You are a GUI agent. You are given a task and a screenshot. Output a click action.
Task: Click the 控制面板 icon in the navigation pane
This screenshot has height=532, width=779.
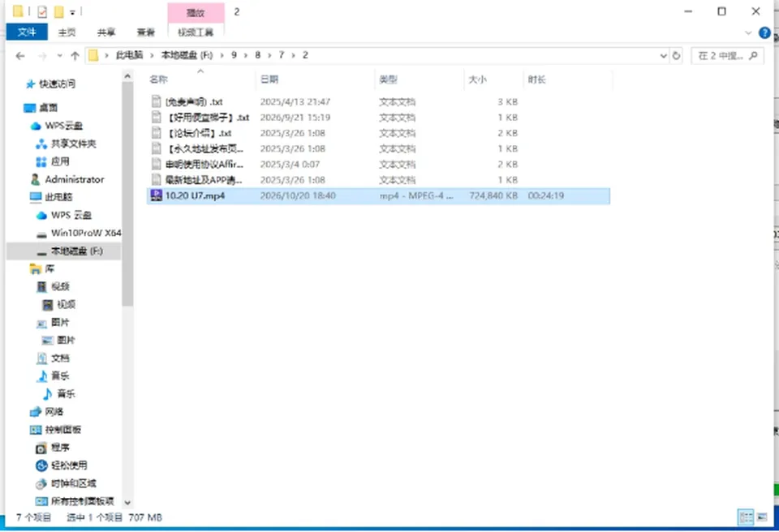coord(36,430)
